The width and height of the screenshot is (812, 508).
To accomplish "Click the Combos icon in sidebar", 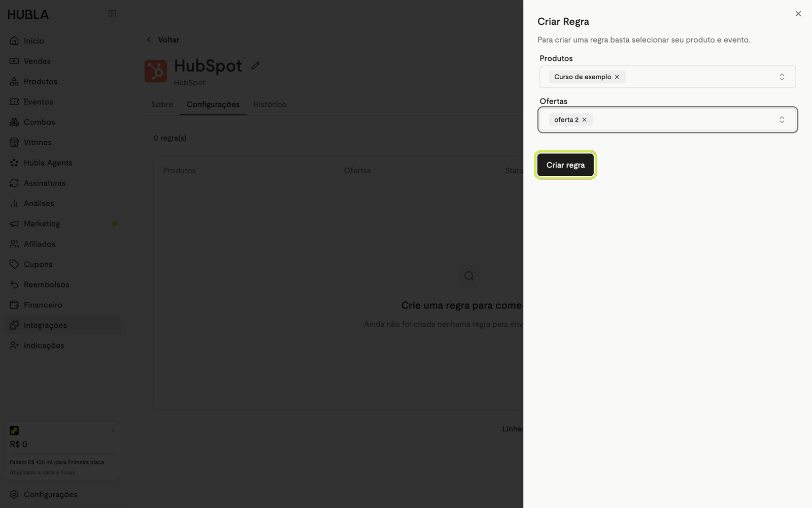I will tap(14, 122).
